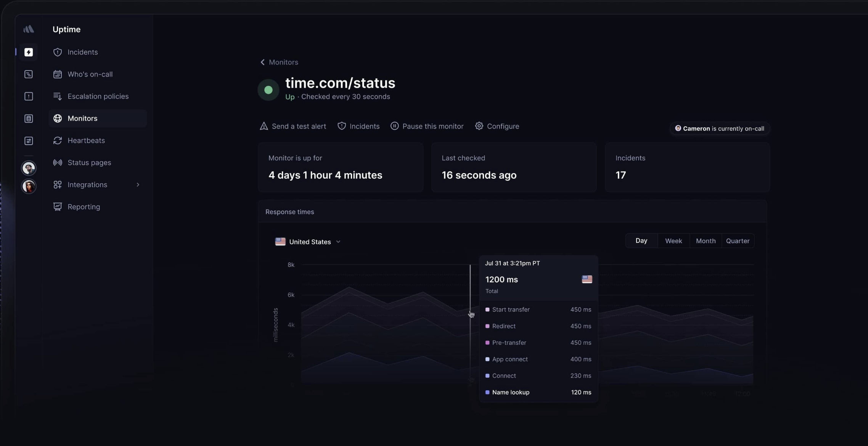Click the back arrow to Monitors
Image resolution: width=868 pixels, height=446 pixels.
click(262, 62)
